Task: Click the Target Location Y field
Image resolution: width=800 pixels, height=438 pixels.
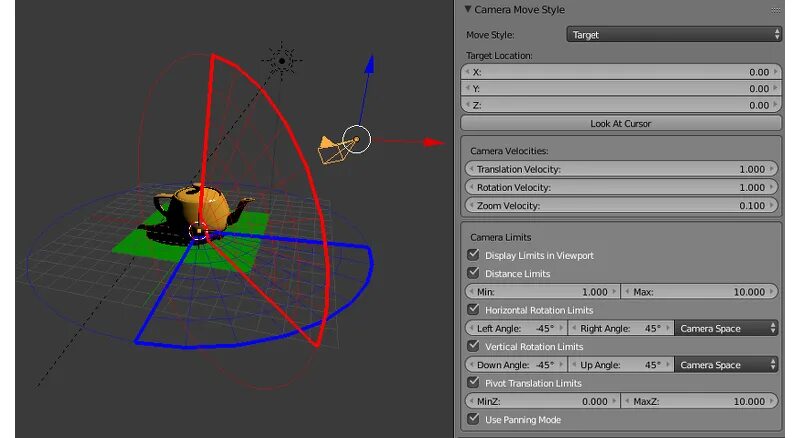Action: 621,88
